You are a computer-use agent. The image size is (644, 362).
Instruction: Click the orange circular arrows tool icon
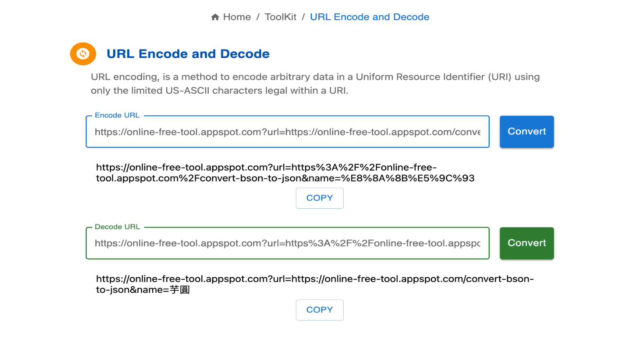83,54
